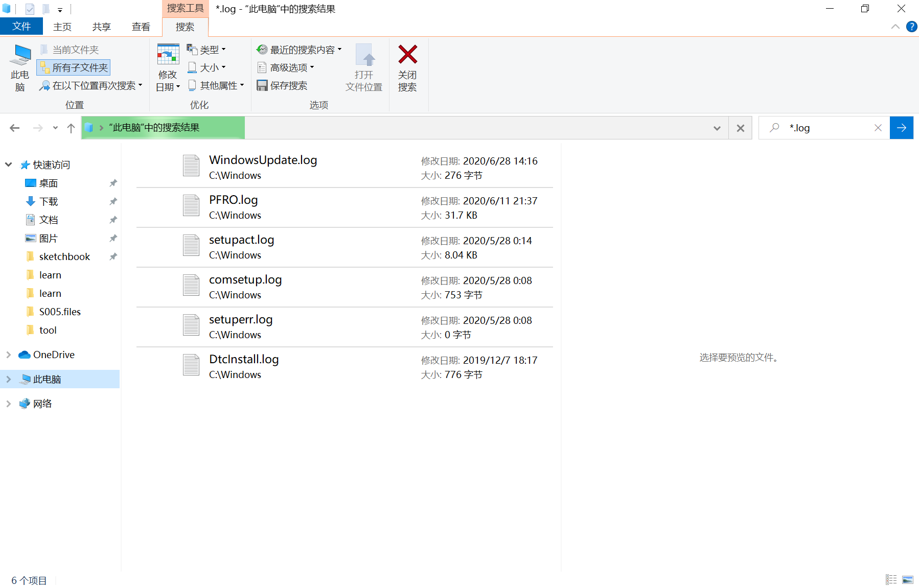Click the Close Search red X icon
Viewport: 919px width, 588px height.
pos(407,55)
